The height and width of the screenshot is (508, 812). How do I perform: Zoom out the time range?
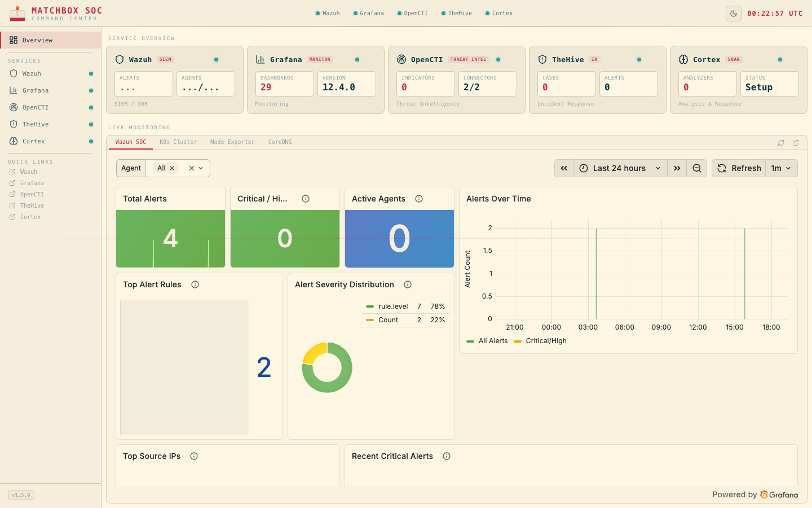697,168
